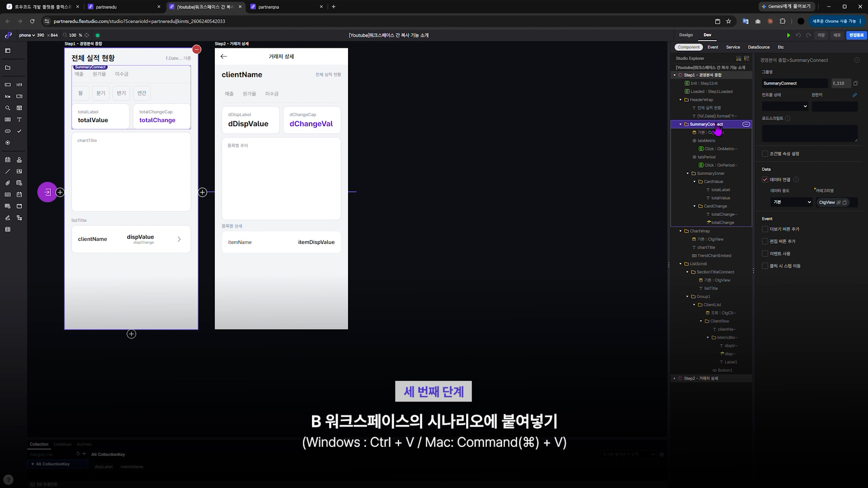Switch to the Etc tab
868x488 pixels.
[781, 47]
